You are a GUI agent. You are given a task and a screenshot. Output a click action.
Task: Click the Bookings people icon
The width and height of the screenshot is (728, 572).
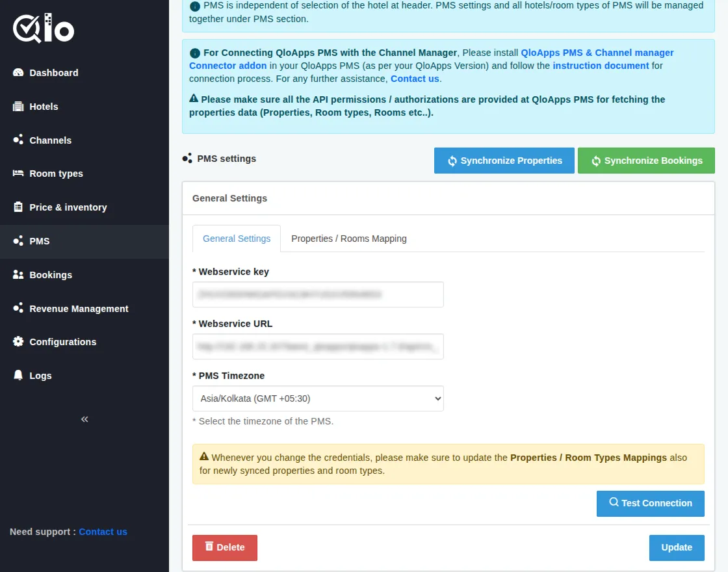(x=18, y=274)
